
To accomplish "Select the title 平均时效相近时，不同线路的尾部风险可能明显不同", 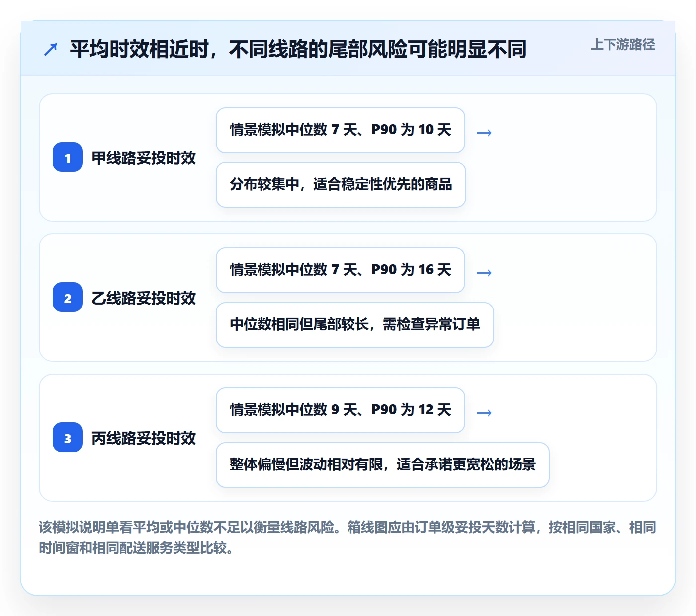I will pyautogui.click(x=298, y=49).
